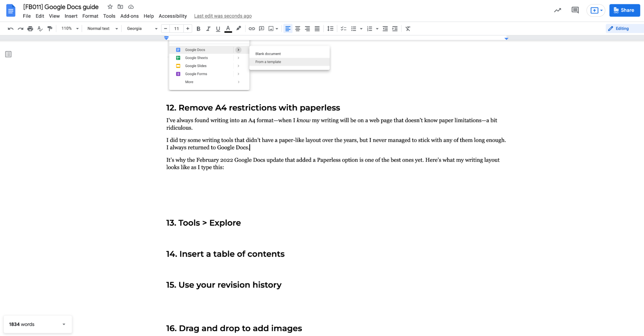Expand the line spacing options
The width and height of the screenshot is (644, 336).
330,28
